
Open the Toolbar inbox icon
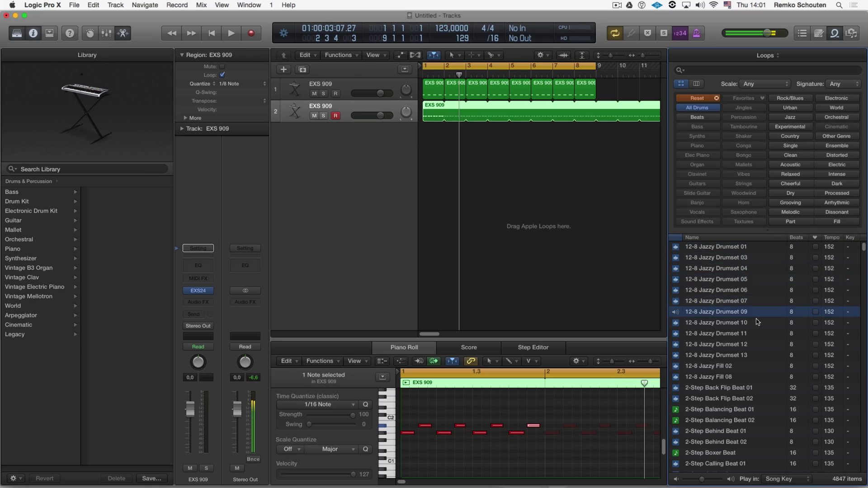point(49,33)
